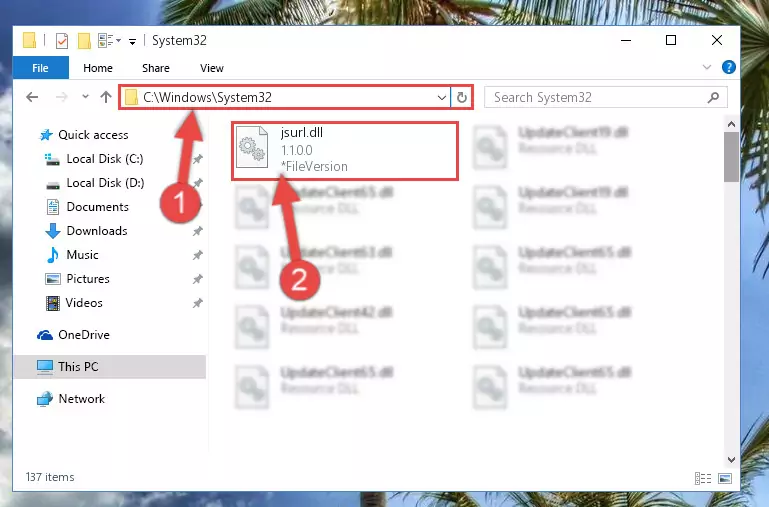This screenshot has width=769, height=507.
Task: Click the pin icon next to Pictures
Action: (x=198, y=279)
